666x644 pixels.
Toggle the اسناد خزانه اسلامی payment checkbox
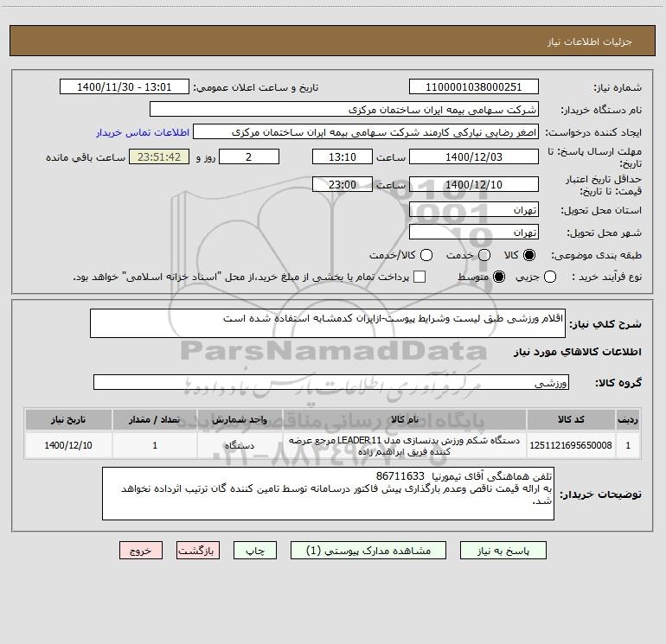pos(419,277)
